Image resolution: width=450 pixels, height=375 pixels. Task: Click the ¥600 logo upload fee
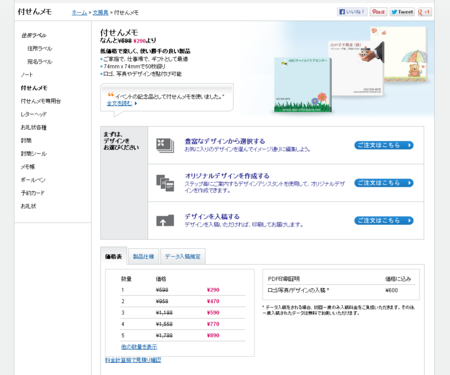[392, 290]
